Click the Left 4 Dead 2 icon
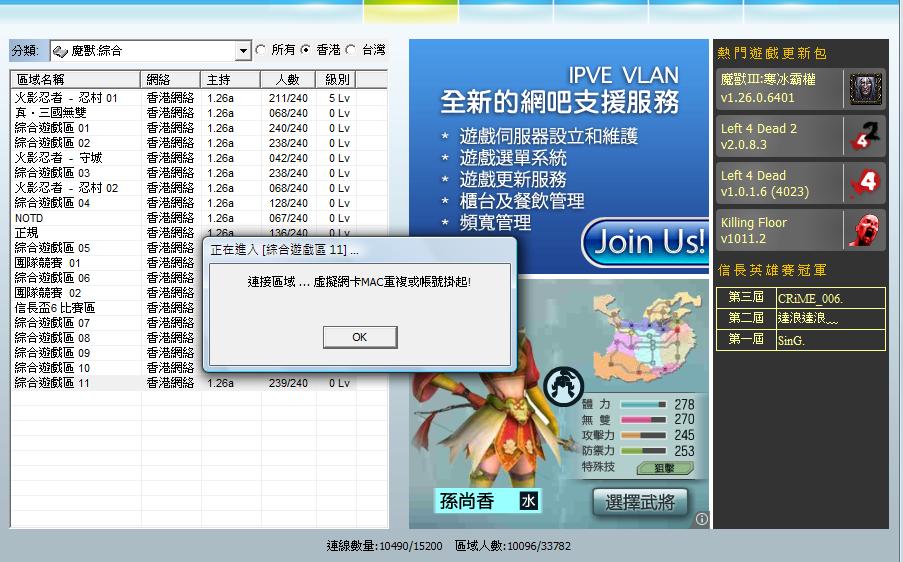This screenshot has width=903, height=562. [x=866, y=136]
